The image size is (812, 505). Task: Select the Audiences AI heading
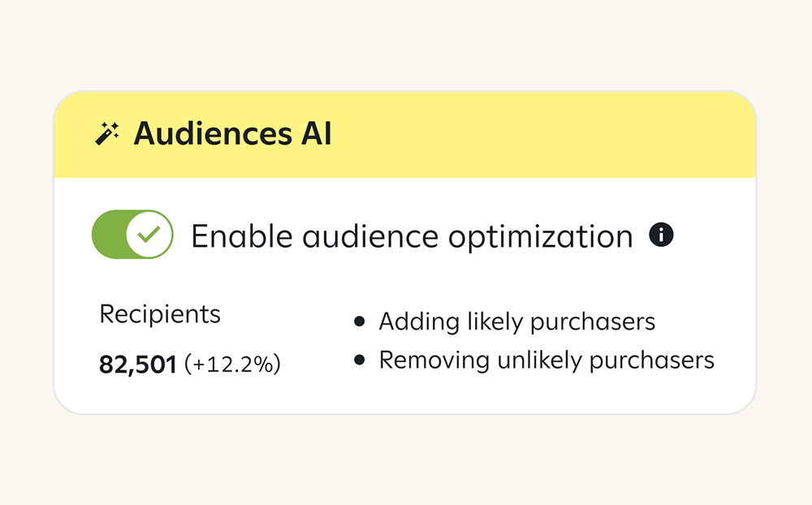[x=232, y=134]
